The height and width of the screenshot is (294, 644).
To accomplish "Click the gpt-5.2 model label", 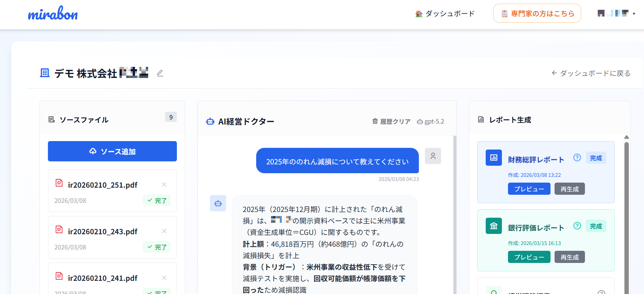I will click(431, 122).
